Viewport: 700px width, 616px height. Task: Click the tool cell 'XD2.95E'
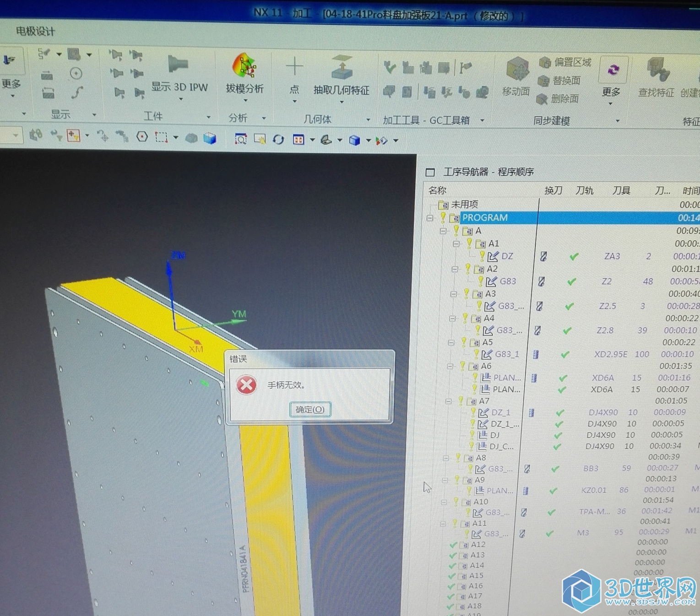pyautogui.click(x=611, y=354)
